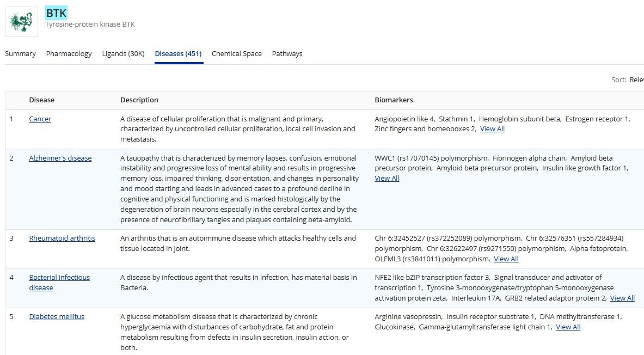Open the Summary tab
644x355 pixels.
20,54
